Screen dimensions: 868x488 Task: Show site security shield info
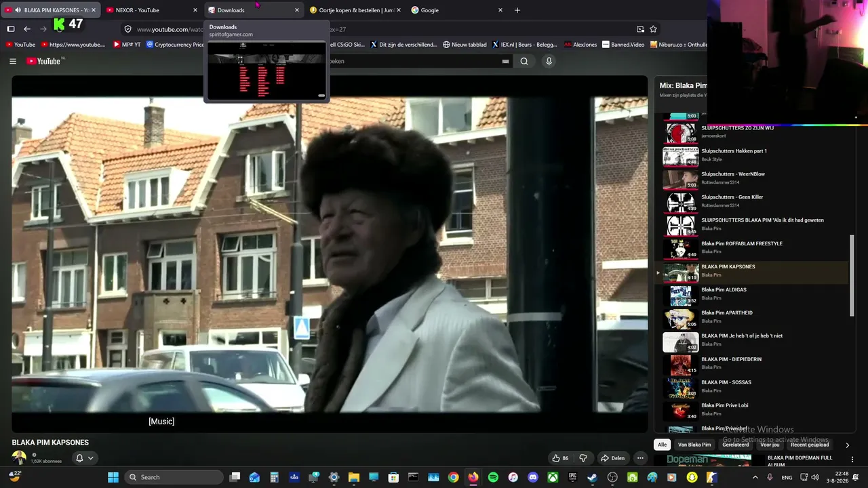pyautogui.click(x=127, y=29)
